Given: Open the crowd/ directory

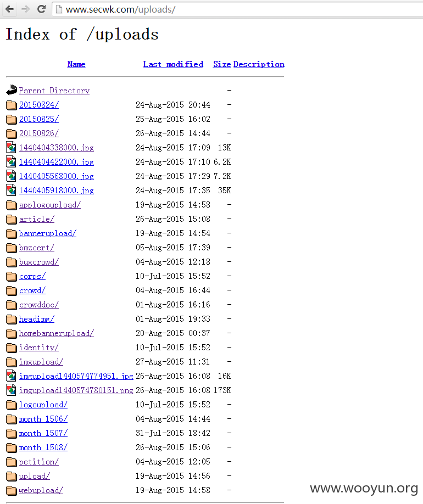Looking at the screenshot, I should pyautogui.click(x=32, y=290).
